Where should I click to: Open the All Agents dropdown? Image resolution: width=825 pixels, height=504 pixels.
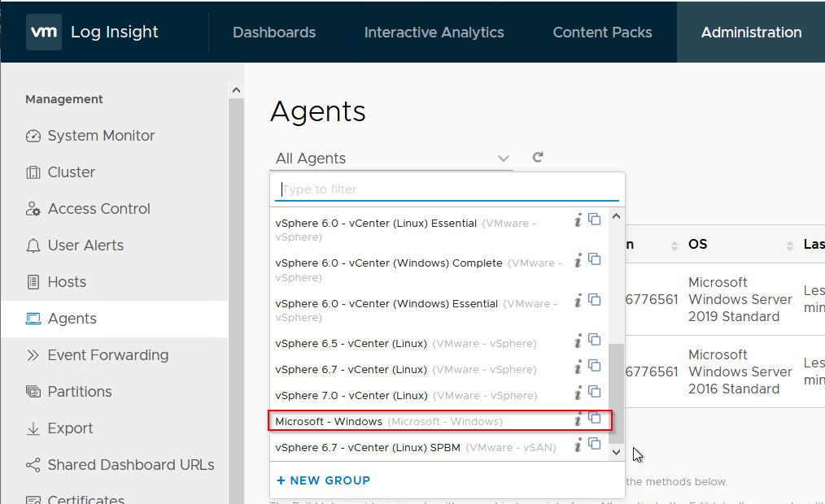pos(503,159)
